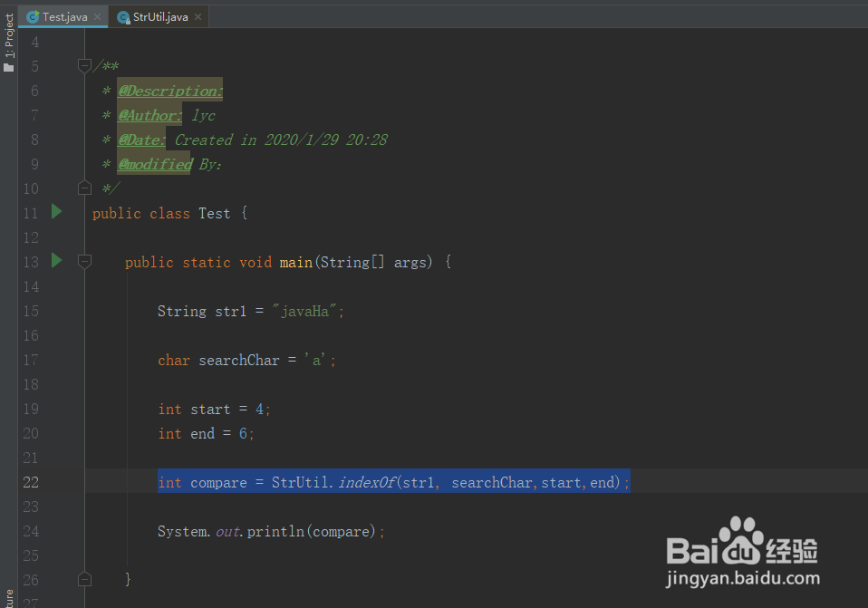
Task: Open the StrUtil.java tab
Action: tap(160, 16)
